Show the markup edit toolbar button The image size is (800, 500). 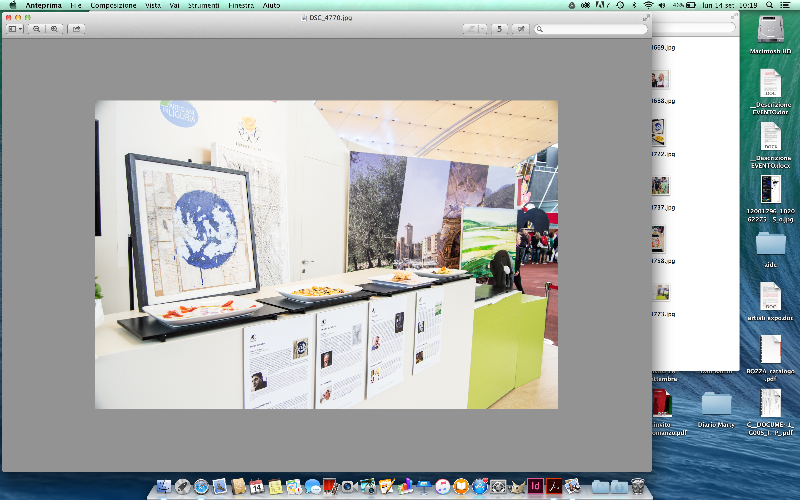(x=520, y=29)
